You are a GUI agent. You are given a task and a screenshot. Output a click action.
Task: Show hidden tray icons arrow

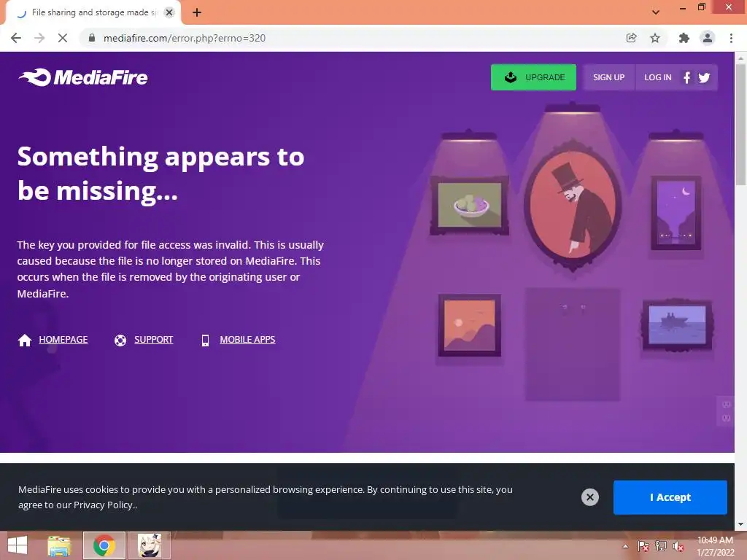tap(625, 546)
